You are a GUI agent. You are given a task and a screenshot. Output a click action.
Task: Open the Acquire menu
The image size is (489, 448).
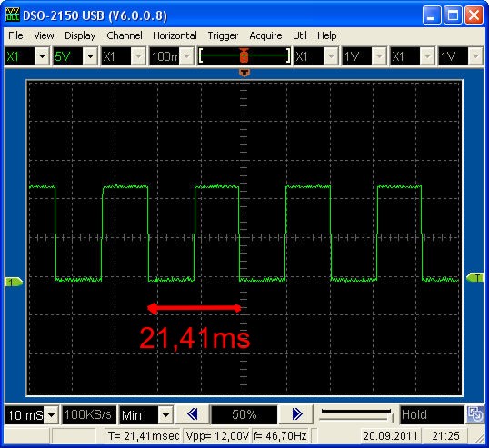pyautogui.click(x=265, y=35)
